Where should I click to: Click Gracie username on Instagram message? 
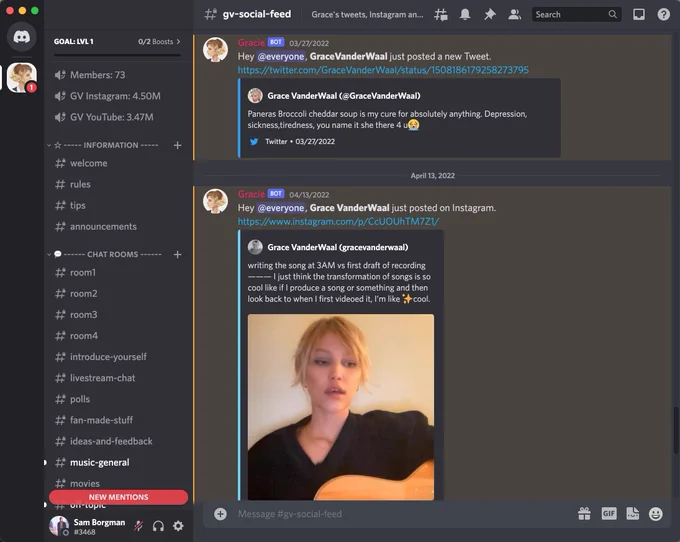pyautogui.click(x=251, y=194)
